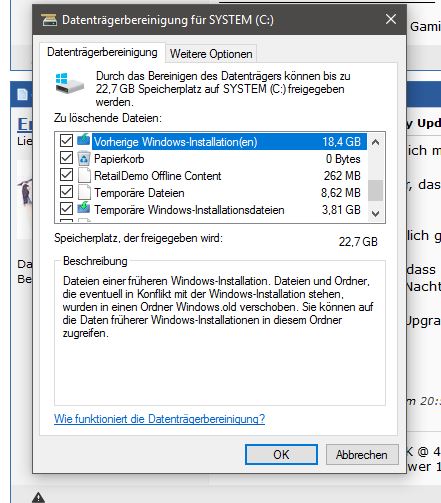Viewport: 441px width, 503px height.
Task: Click the 3,81 GB size value
Action: pos(341,210)
